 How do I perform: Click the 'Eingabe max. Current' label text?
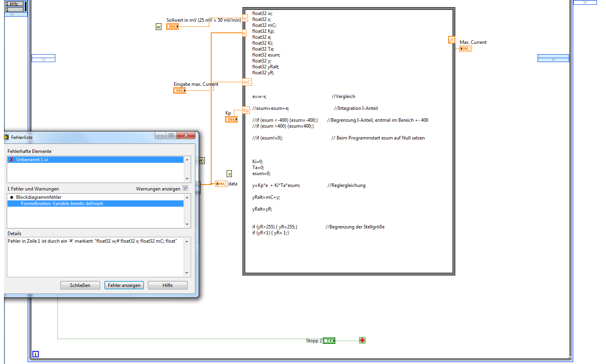(196, 84)
